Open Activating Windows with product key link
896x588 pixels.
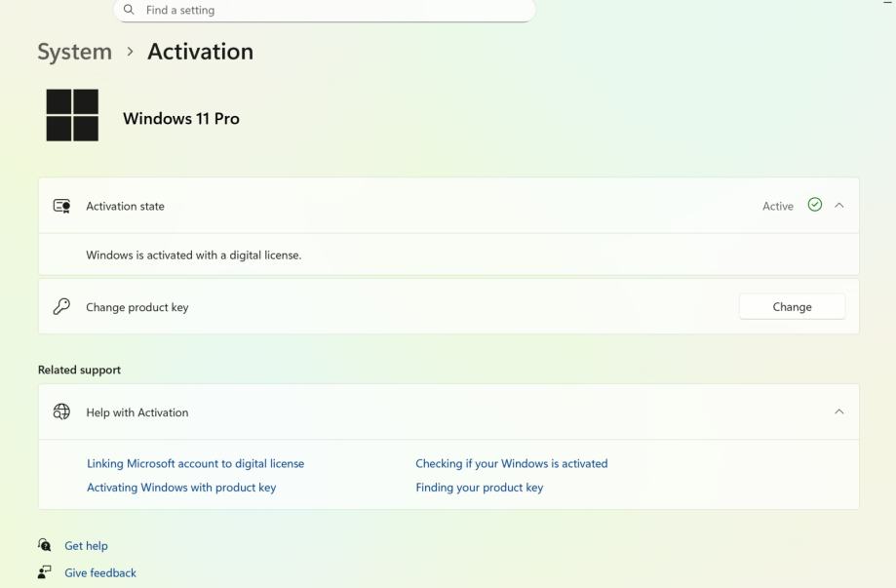coord(181,488)
